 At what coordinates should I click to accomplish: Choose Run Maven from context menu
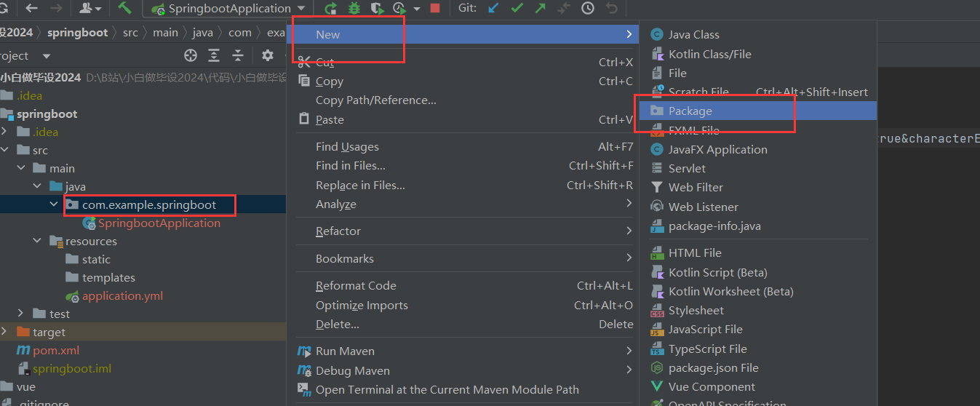[x=466, y=351]
